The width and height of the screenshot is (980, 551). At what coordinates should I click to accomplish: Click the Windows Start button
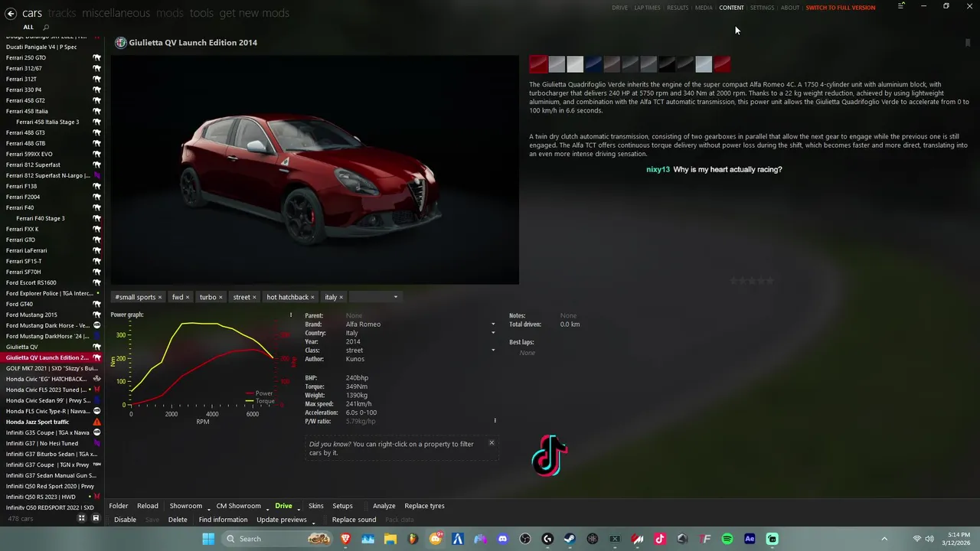(208, 539)
